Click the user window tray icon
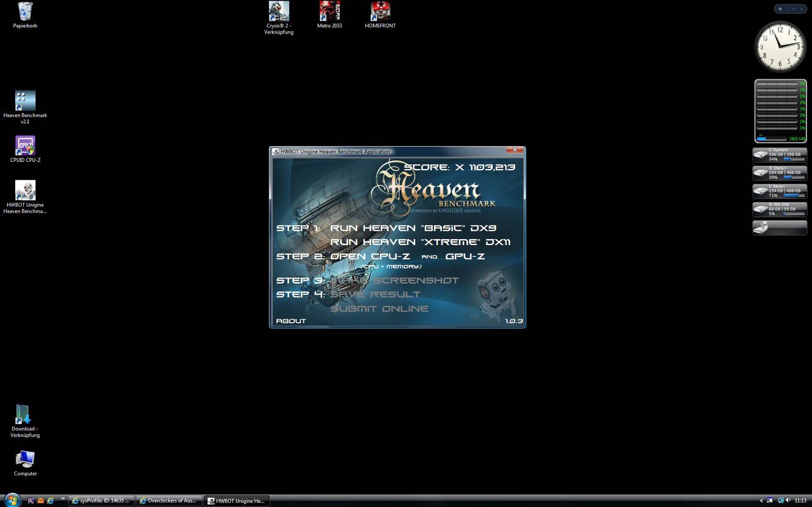 770,500
